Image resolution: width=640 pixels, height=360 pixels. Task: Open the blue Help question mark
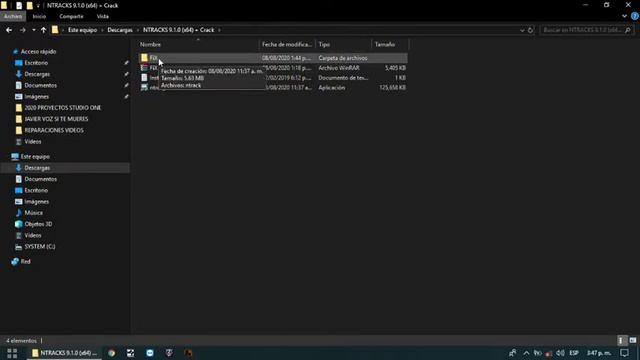(635, 16)
